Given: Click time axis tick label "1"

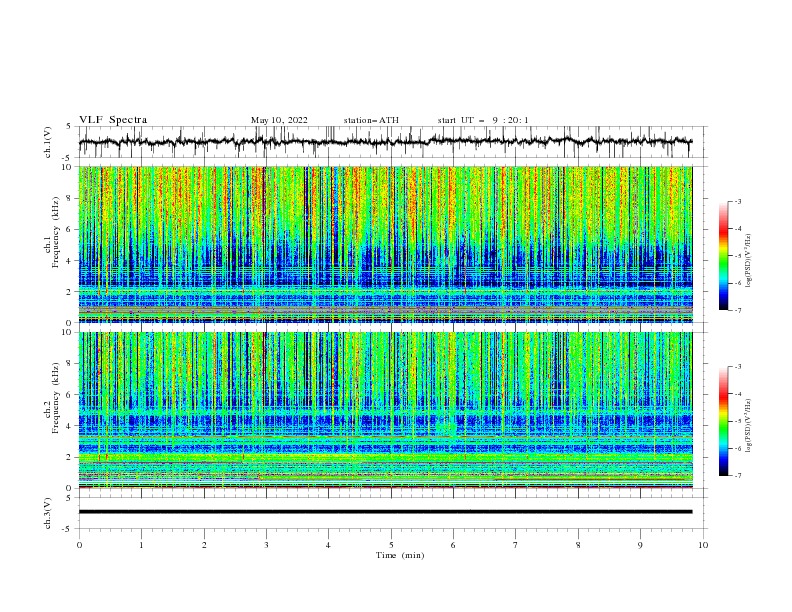Looking at the screenshot, I should [141, 545].
